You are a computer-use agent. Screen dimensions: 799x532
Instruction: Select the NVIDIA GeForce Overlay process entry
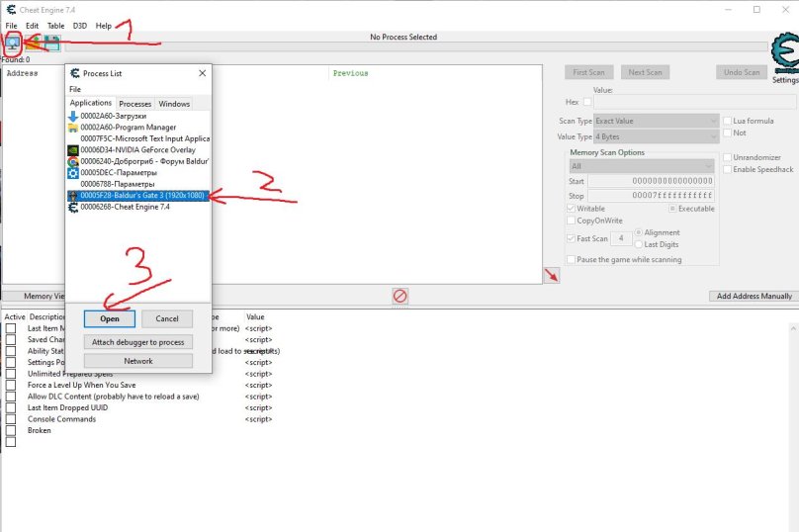tap(137, 150)
